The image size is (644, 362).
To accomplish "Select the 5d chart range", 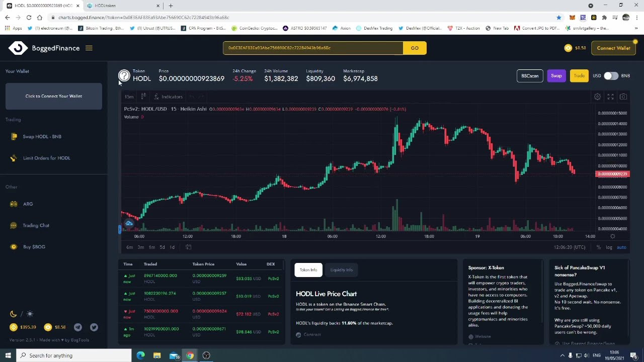I will 162,247.
